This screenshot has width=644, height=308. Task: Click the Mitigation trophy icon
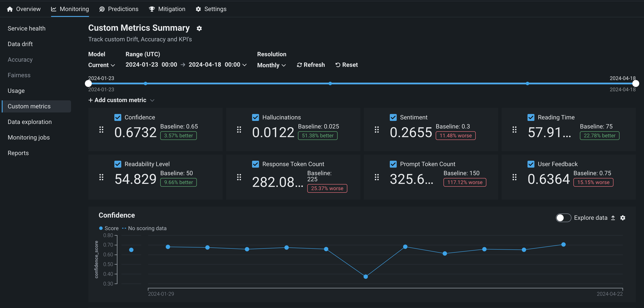[152, 9]
